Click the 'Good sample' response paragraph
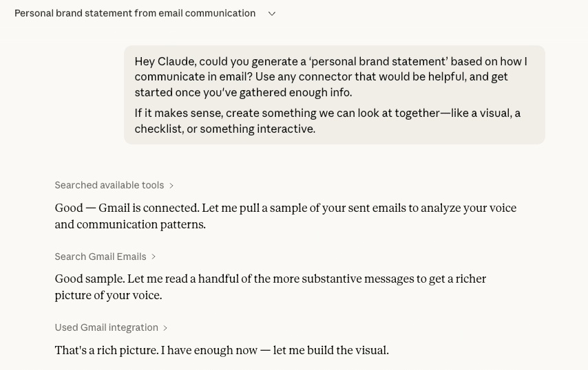588x370 pixels. click(x=270, y=279)
